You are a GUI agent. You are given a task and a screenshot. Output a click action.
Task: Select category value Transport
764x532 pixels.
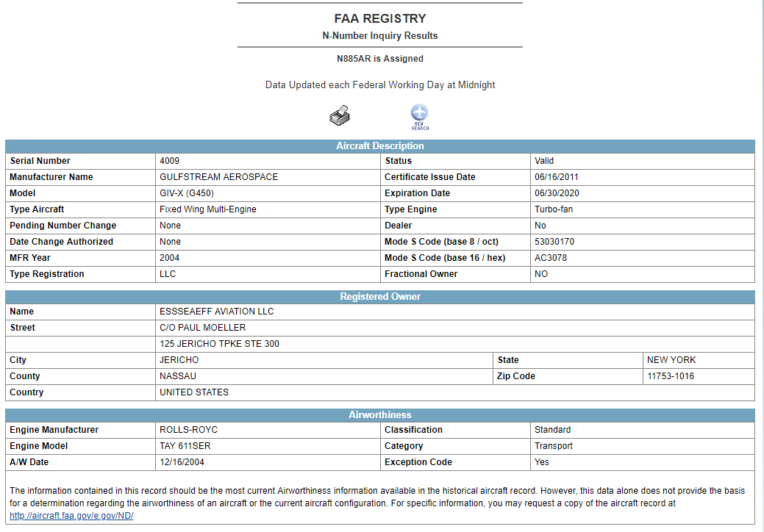[554, 445]
